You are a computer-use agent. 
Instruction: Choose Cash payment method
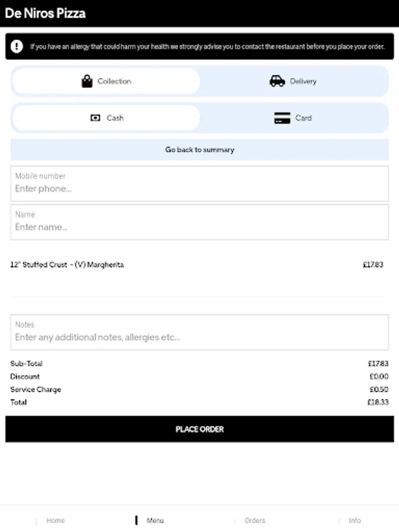point(106,118)
